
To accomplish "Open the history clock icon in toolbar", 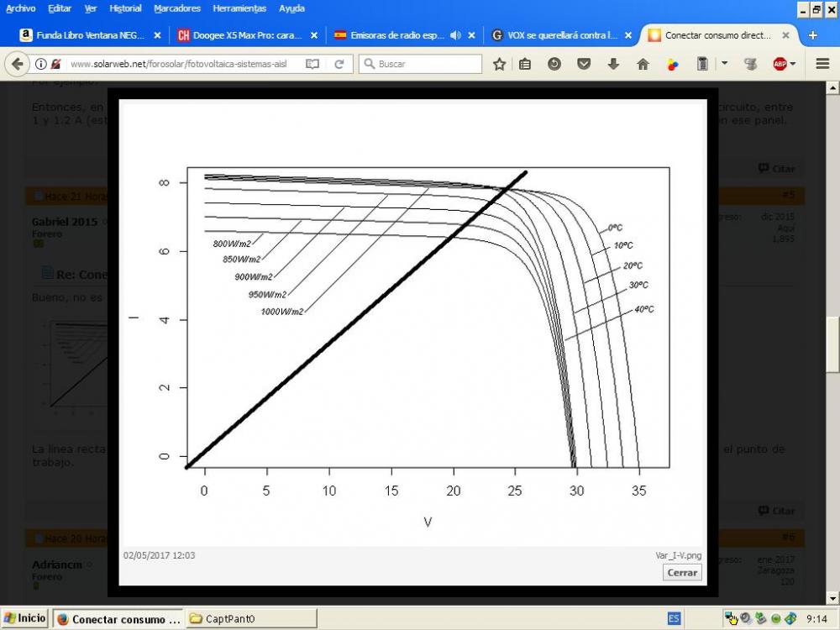I will click(554, 65).
